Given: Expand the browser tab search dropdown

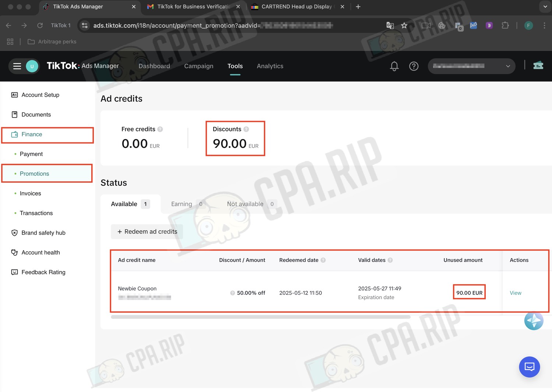Looking at the screenshot, I should (x=545, y=7).
